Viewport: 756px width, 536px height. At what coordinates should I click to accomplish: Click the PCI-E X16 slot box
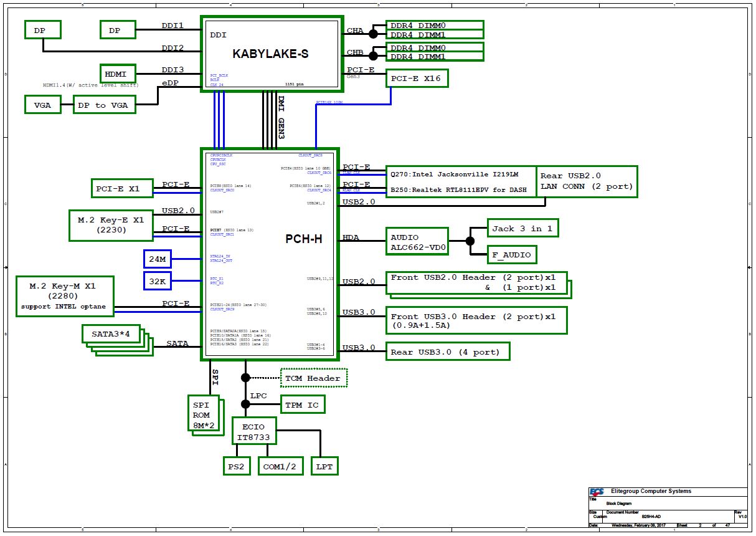point(417,79)
